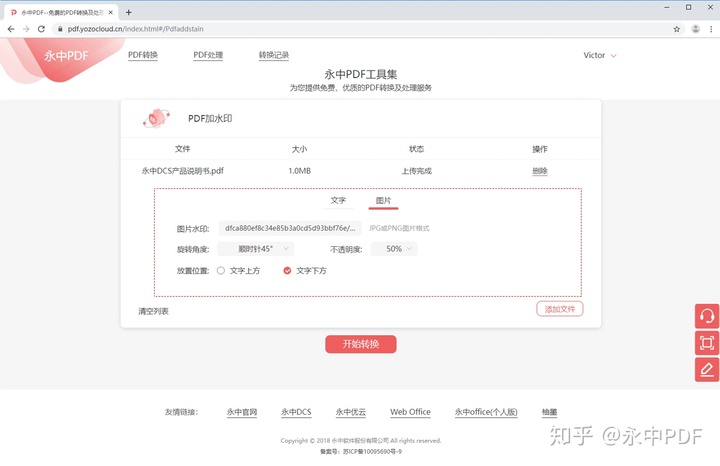720x466 pixels.
Task: Open the browser profile avatar icon
Action: (x=696, y=29)
